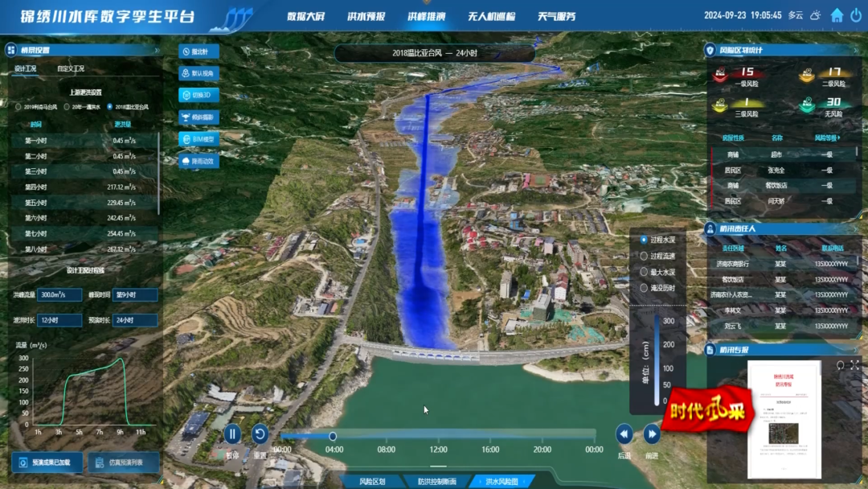Choose the 20年一遇洪水 scenario radio

(66, 106)
